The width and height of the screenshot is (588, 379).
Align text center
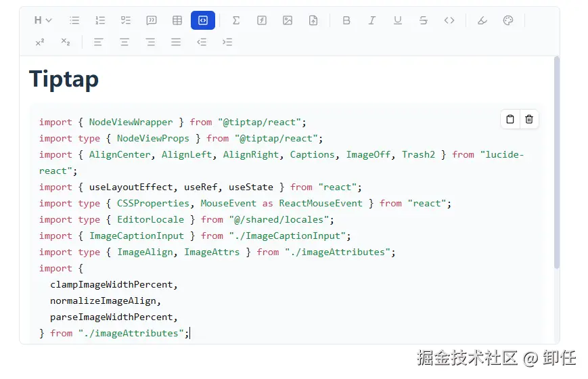tap(125, 42)
